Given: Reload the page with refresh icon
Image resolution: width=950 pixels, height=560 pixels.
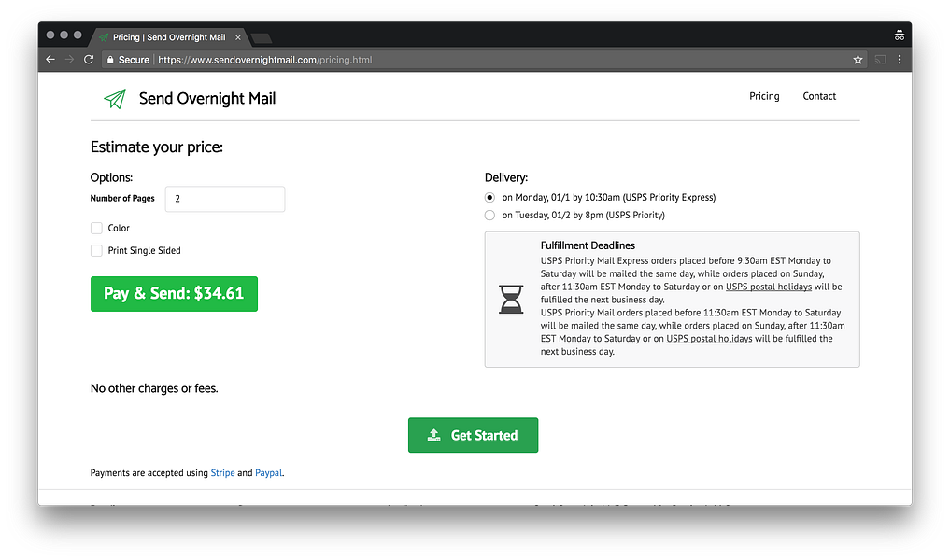Looking at the screenshot, I should [x=89, y=60].
